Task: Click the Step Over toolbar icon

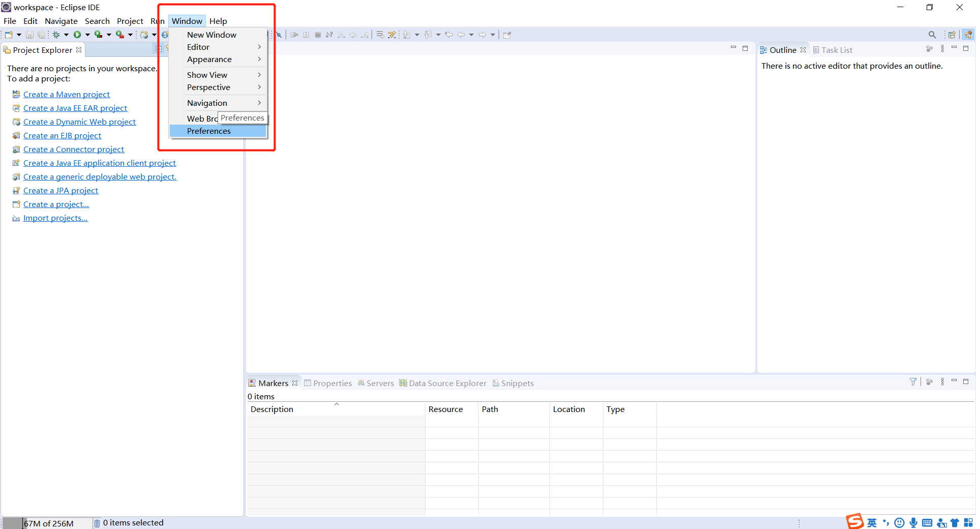Action: (353, 35)
